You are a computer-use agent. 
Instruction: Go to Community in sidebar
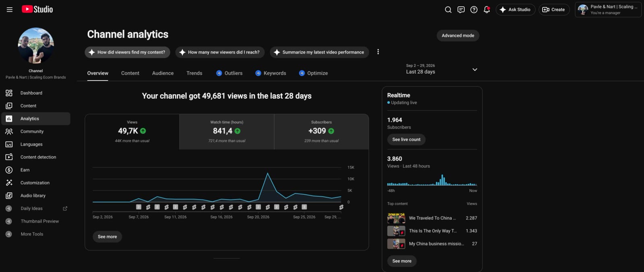pos(36,132)
